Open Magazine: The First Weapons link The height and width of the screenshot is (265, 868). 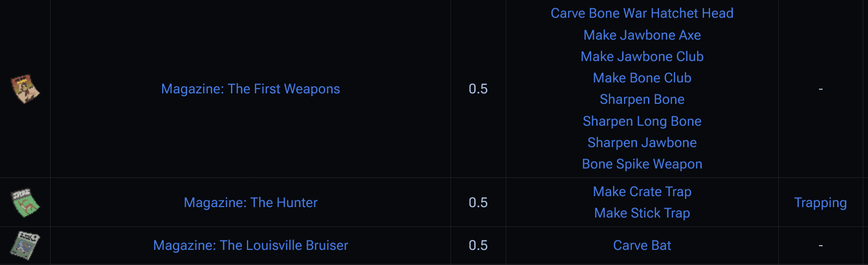tap(250, 89)
